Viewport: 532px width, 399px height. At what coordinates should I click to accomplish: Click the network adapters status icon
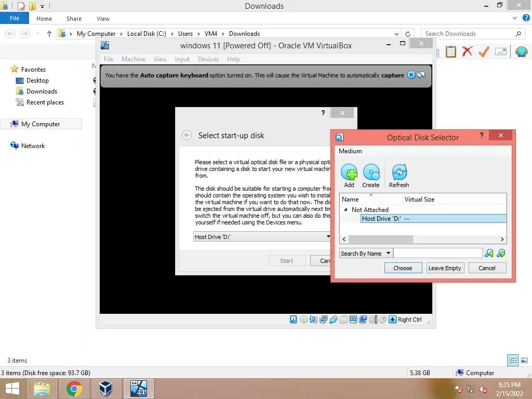point(323,320)
